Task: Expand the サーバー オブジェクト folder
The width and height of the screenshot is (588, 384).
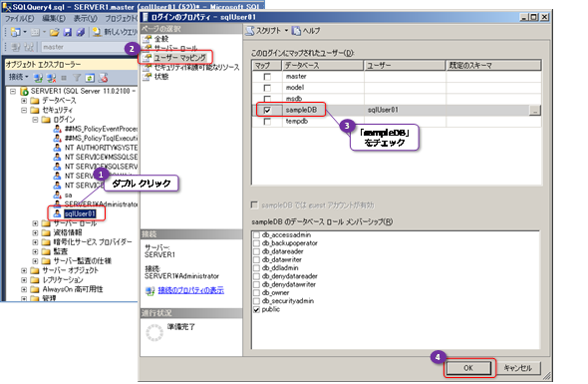Action: (x=24, y=270)
